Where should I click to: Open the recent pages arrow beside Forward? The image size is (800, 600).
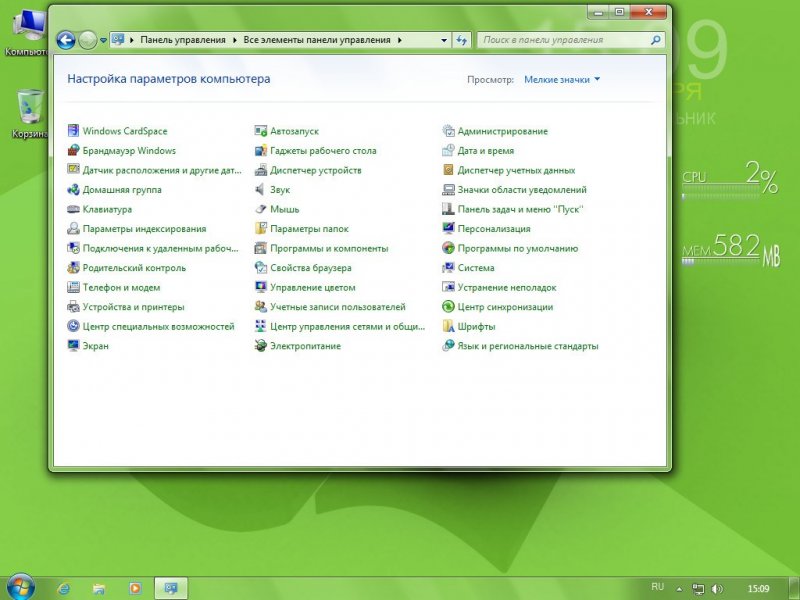pyautogui.click(x=103, y=40)
